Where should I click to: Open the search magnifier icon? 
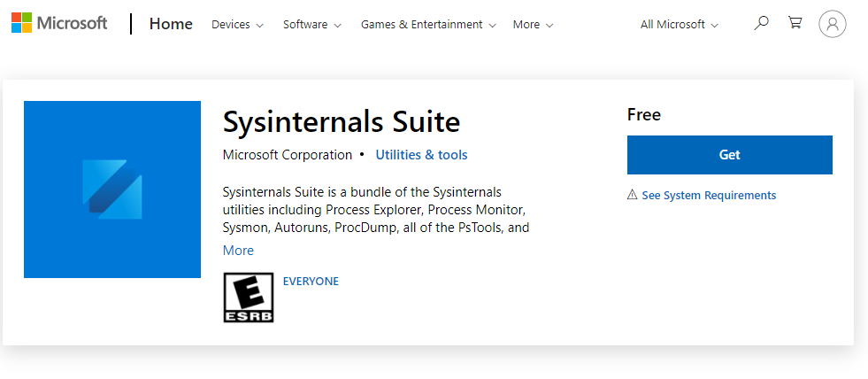[x=761, y=24]
